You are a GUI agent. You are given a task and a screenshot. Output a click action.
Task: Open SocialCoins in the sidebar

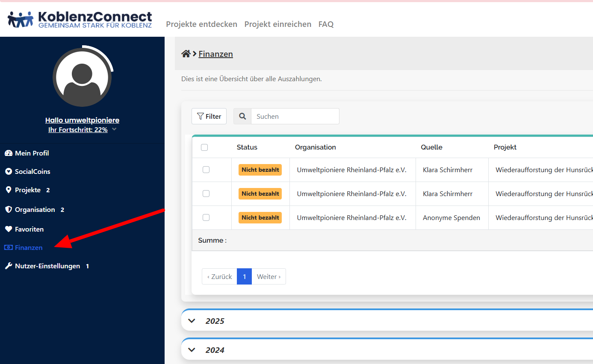click(32, 172)
